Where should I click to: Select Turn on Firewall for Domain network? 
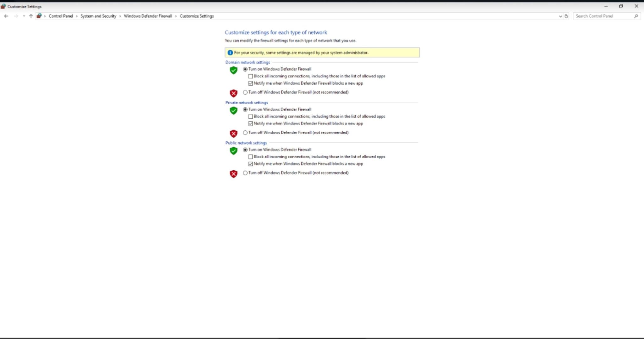click(245, 69)
